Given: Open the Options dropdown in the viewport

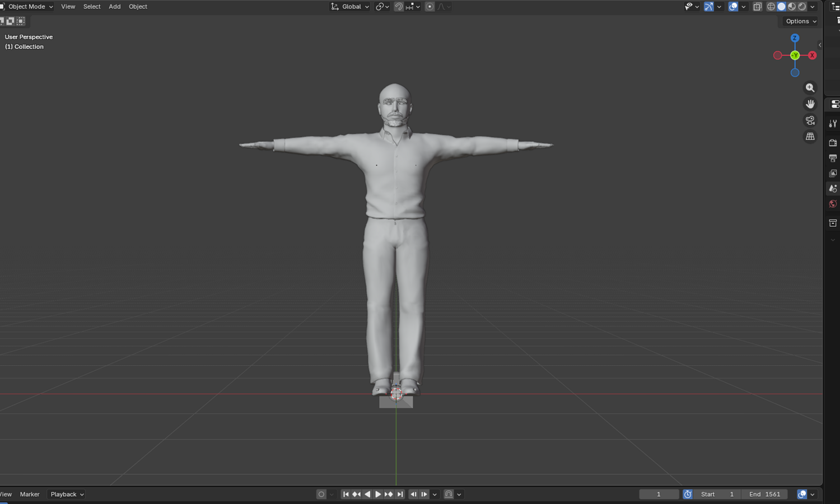Looking at the screenshot, I should coord(801,21).
